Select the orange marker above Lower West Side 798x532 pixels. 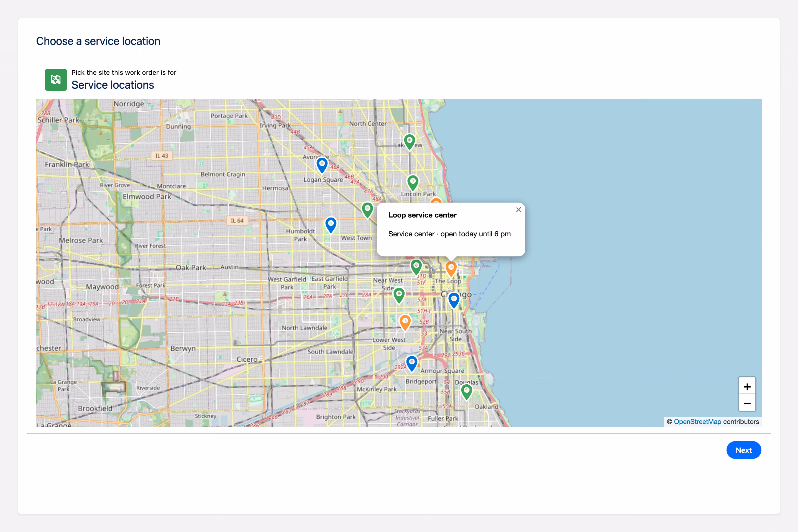[x=405, y=323]
